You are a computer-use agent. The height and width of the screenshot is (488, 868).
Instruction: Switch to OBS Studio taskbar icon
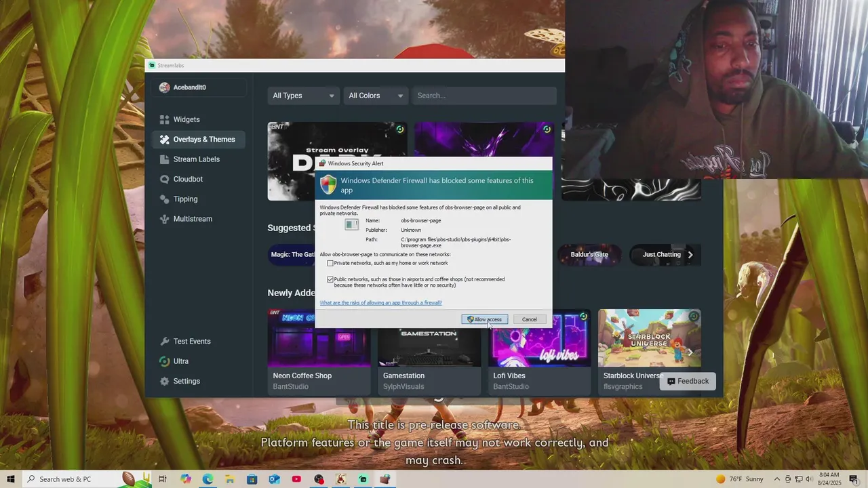319,479
